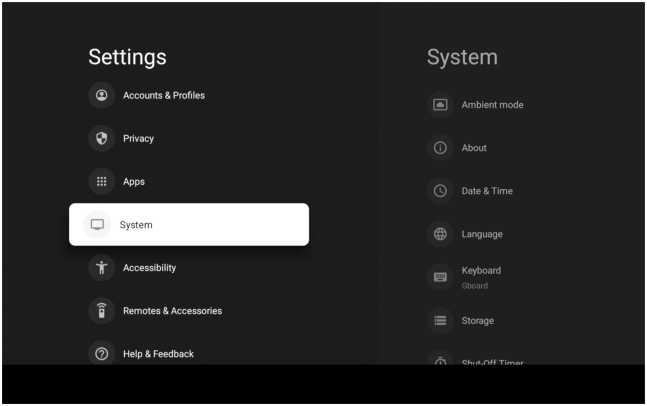Click the Accessibility figure icon

101,268
